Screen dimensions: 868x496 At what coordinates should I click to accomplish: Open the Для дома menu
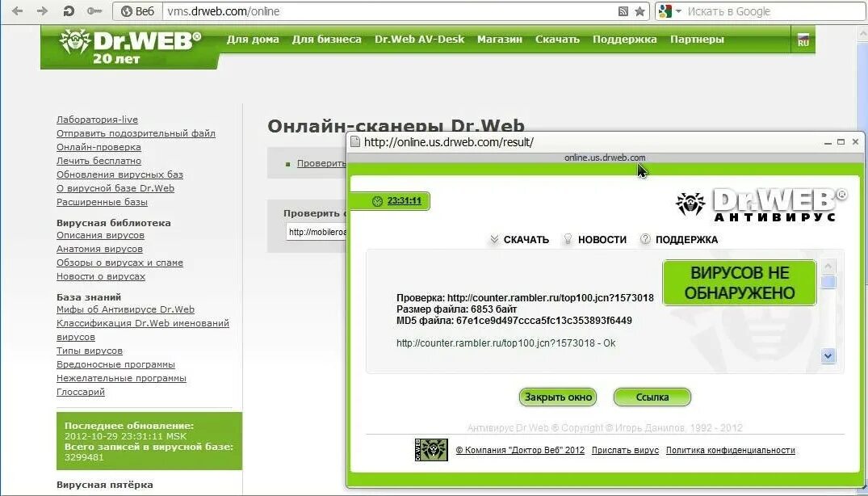pyautogui.click(x=253, y=40)
